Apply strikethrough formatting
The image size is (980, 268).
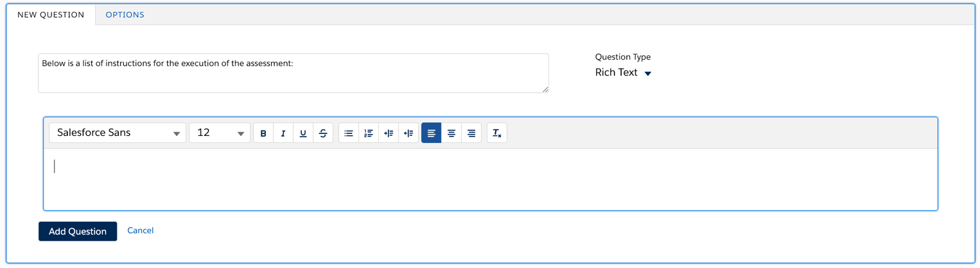point(323,133)
